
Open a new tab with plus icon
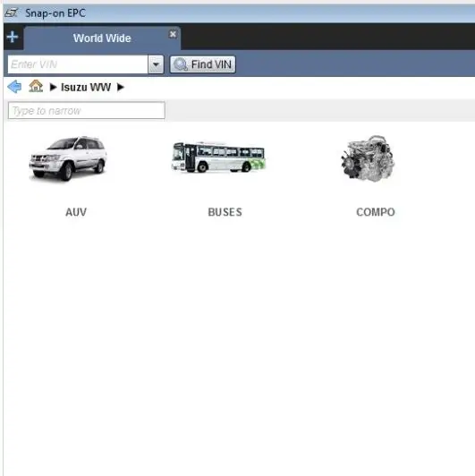pos(13,37)
